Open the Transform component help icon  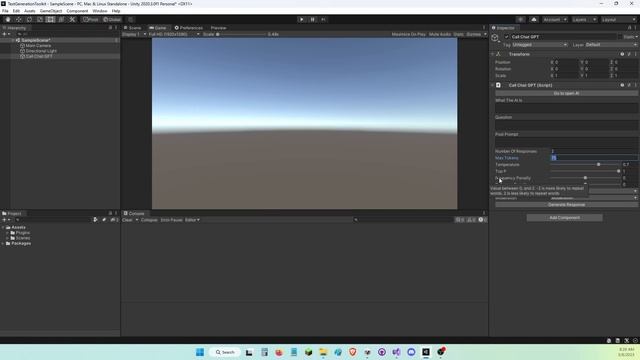pyautogui.click(x=622, y=54)
